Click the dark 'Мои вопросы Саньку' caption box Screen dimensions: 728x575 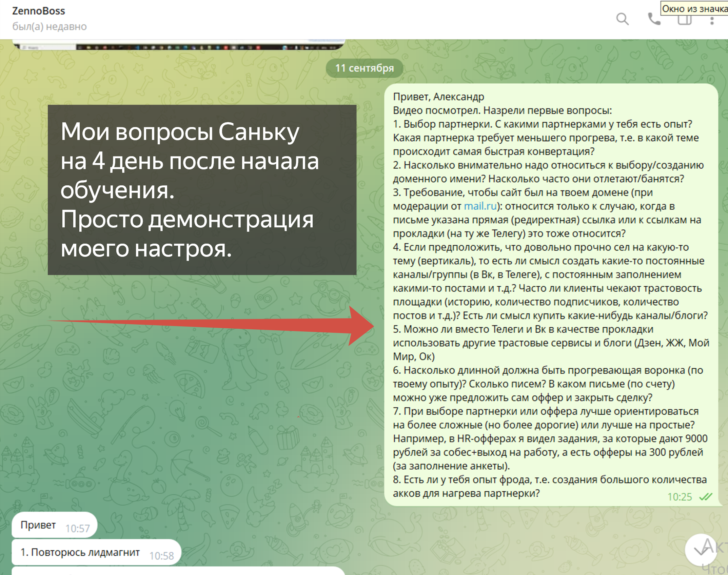coord(202,190)
